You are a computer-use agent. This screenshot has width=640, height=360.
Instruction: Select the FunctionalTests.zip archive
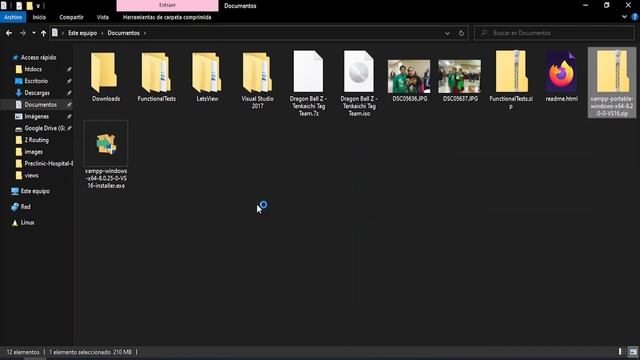point(511,80)
